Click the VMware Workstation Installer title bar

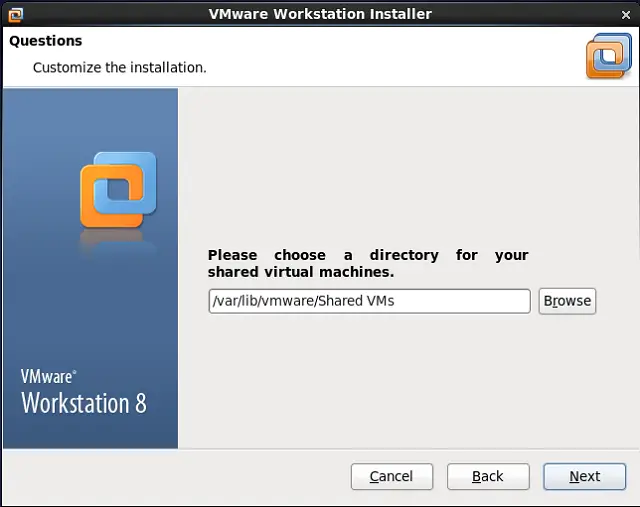pyautogui.click(x=320, y=14)
